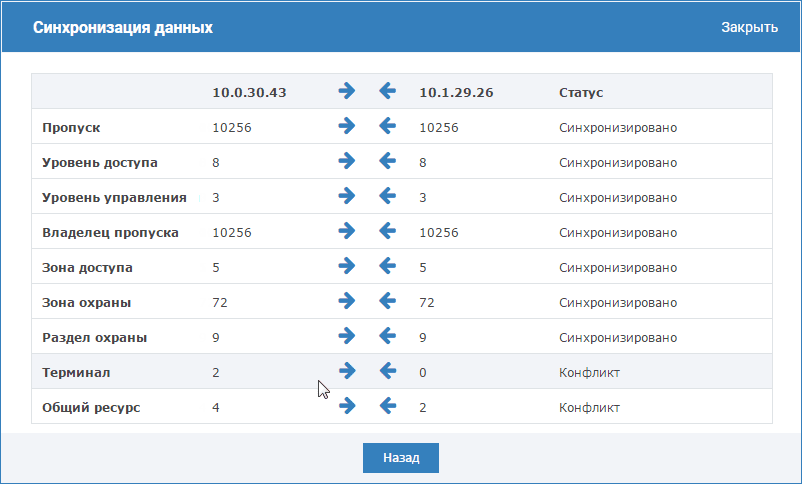Click the Статус column header
The height and width of the screenshot is (484, 802).
[x=581, y=93]
